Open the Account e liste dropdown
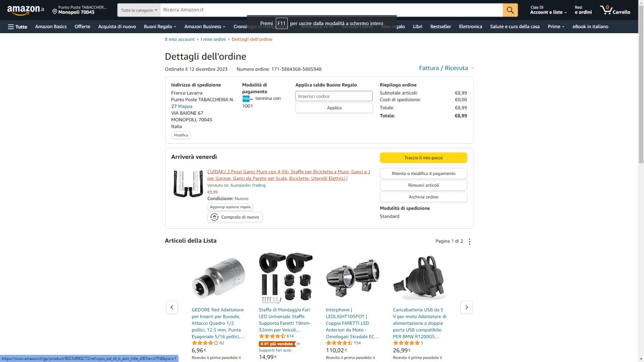Viewport: 644px width, 362px height. (x=548, y=10)
